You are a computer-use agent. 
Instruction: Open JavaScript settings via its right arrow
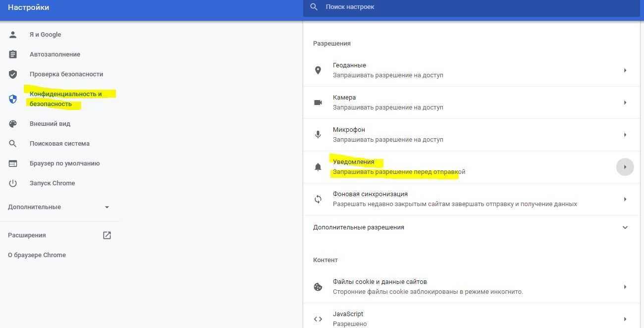(x=625, y=319)
